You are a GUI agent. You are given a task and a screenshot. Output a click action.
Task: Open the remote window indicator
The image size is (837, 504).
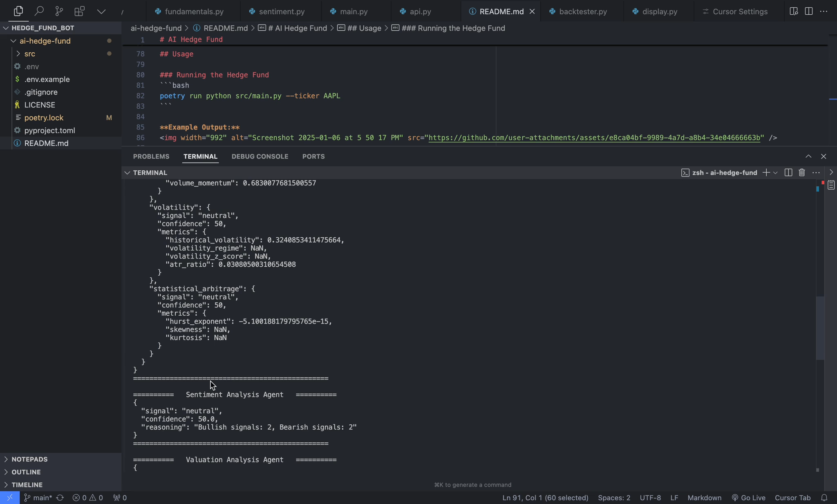[10, 497]
